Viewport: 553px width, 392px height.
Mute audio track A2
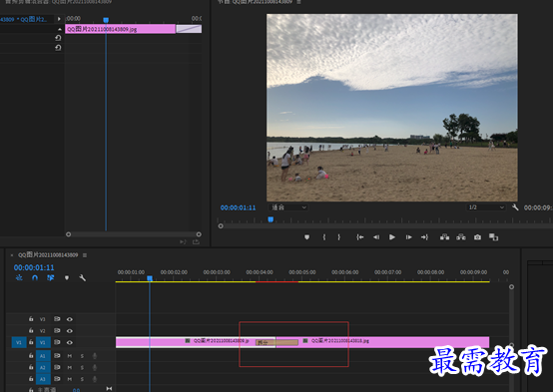point(70,368)
